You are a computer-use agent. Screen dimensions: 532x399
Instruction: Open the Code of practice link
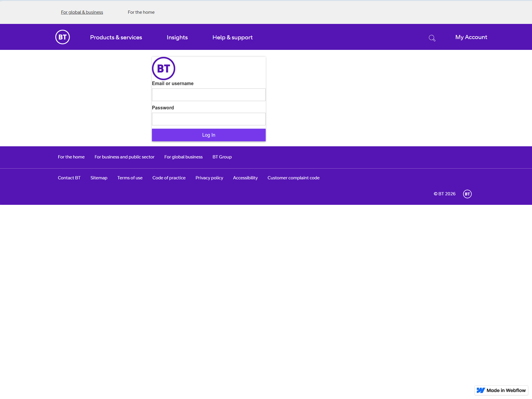point(169,178)
